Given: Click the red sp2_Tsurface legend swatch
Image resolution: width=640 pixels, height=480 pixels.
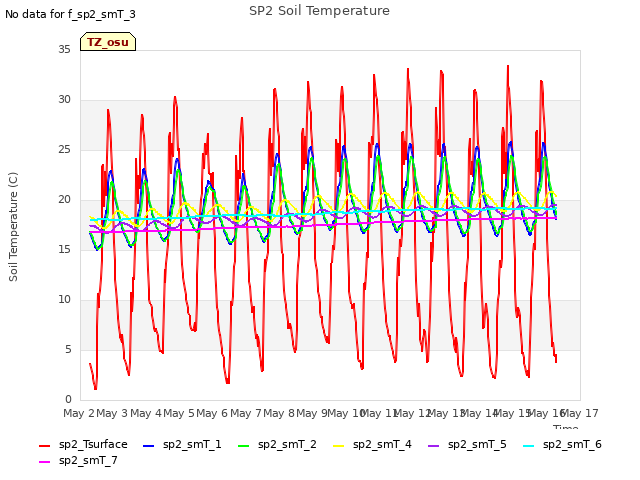Looking at the screenshot, I should coord(44,446).
